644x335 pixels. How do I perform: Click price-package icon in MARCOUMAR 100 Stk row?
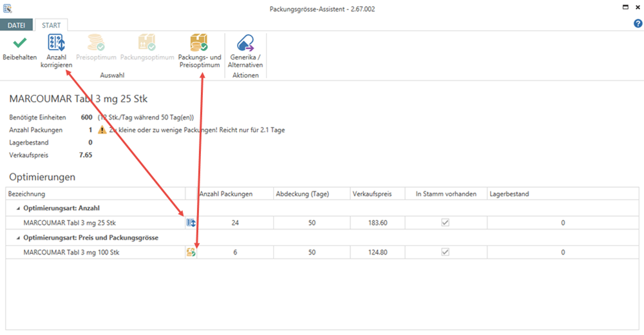191,253
